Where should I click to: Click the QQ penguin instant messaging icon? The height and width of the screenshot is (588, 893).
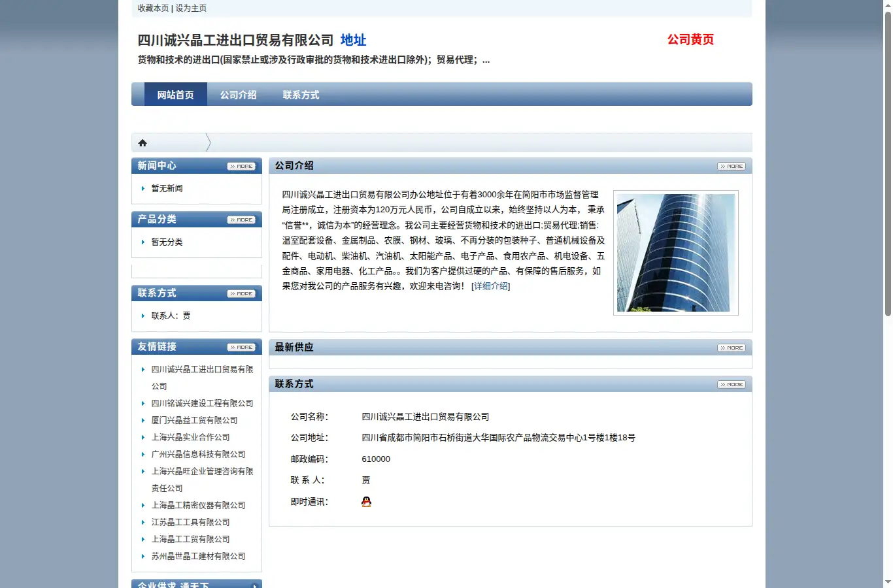point(366,502)
